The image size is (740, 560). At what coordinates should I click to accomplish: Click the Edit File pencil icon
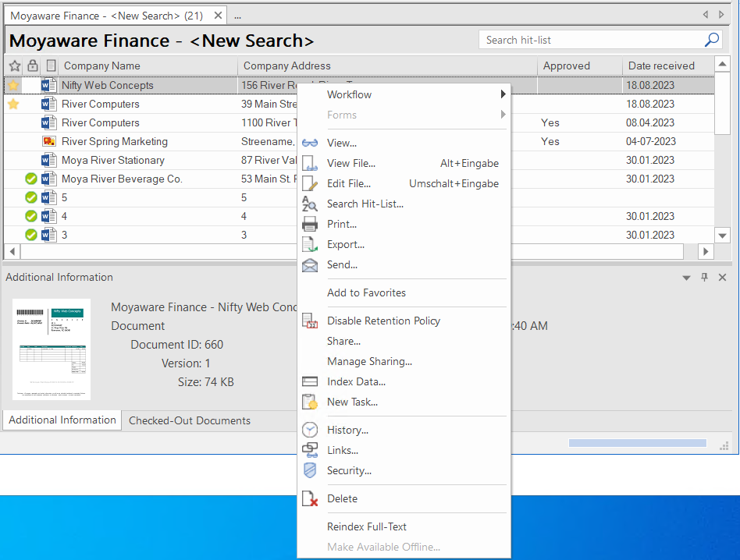310,183
